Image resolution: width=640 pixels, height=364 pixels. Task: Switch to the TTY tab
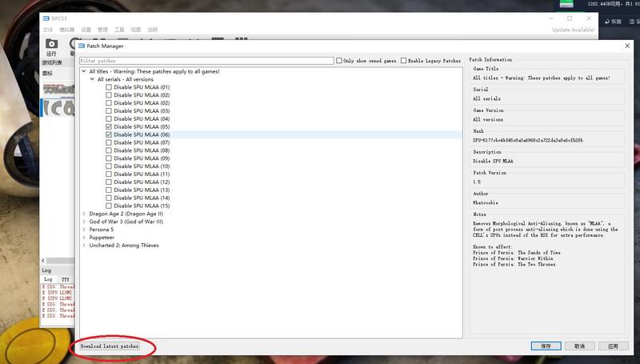(x=66, y=279)
